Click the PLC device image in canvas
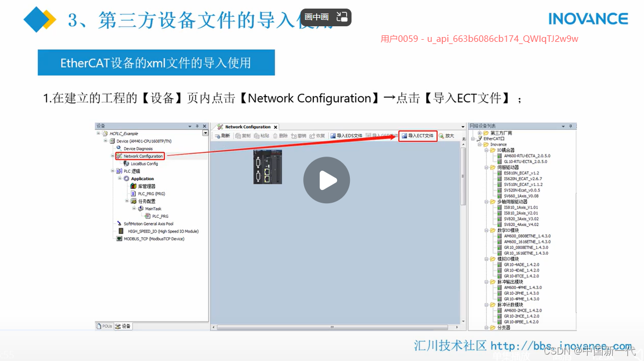 pyautogui.click(x=268, y=167)
